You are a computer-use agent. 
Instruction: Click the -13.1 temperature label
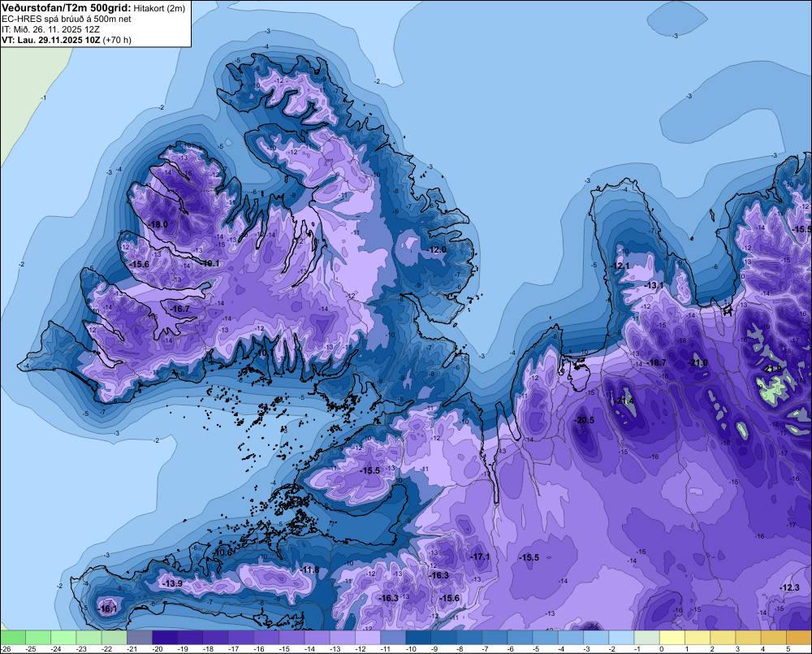(654, 285)
